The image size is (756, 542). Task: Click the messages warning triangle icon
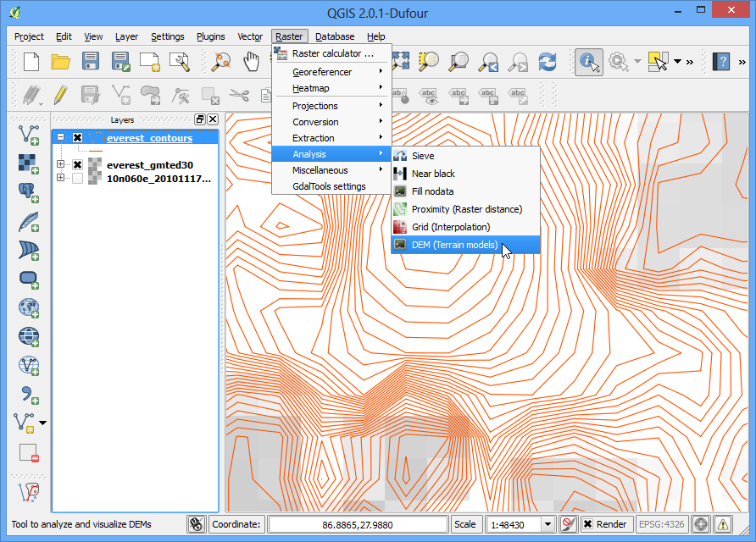(x=723, y=524)
